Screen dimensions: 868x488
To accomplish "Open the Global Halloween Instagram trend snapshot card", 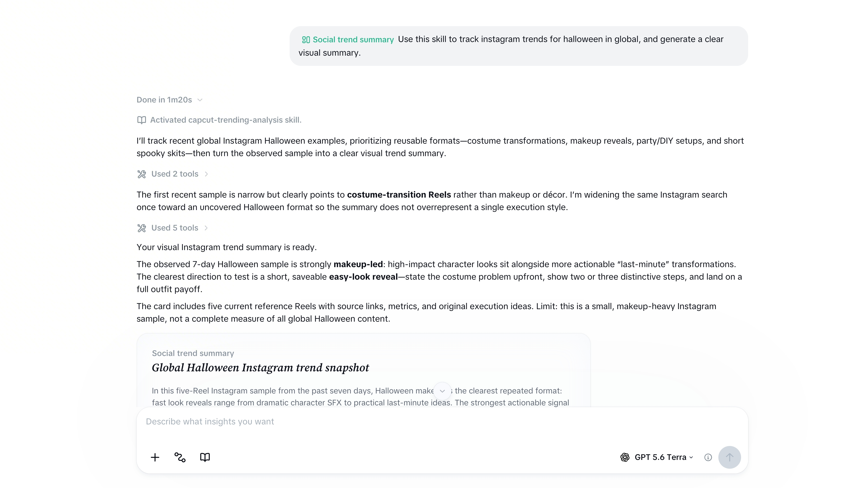I will [x=363, y=370].
